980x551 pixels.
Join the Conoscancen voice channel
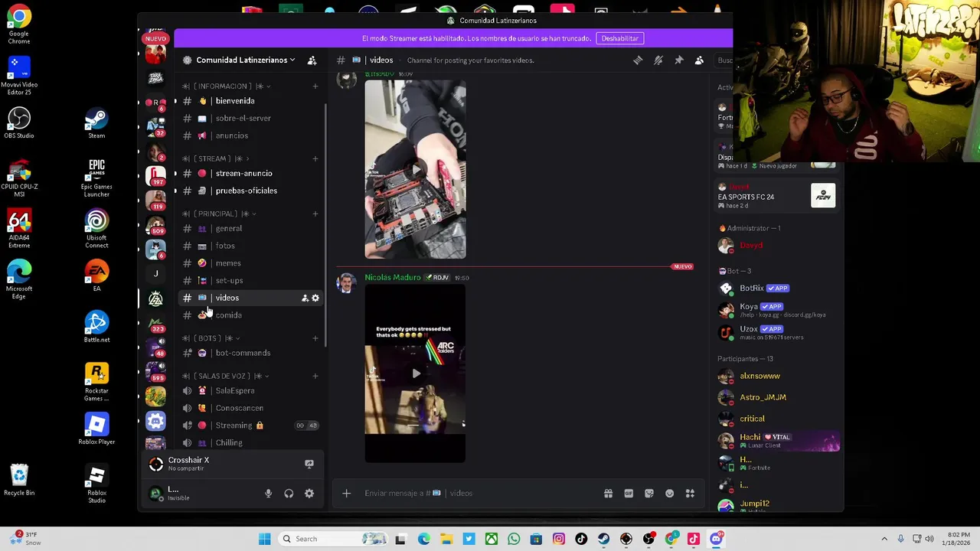pyautogui.click(x=250, y=408)
